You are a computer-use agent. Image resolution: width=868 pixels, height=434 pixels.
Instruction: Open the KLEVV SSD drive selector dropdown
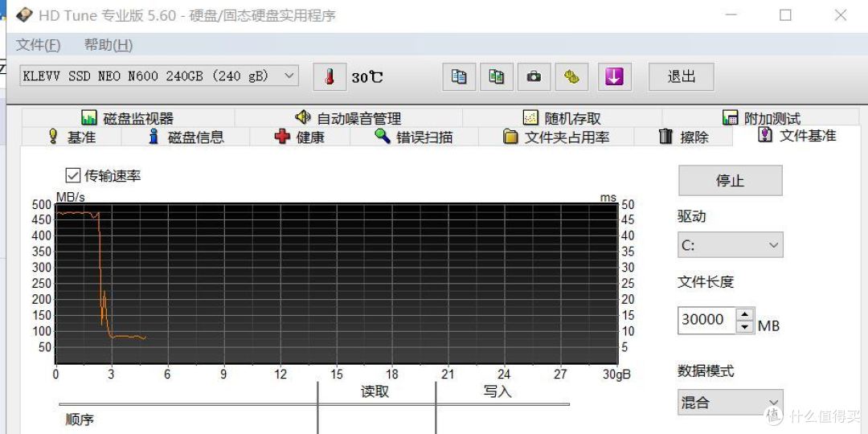159,76
